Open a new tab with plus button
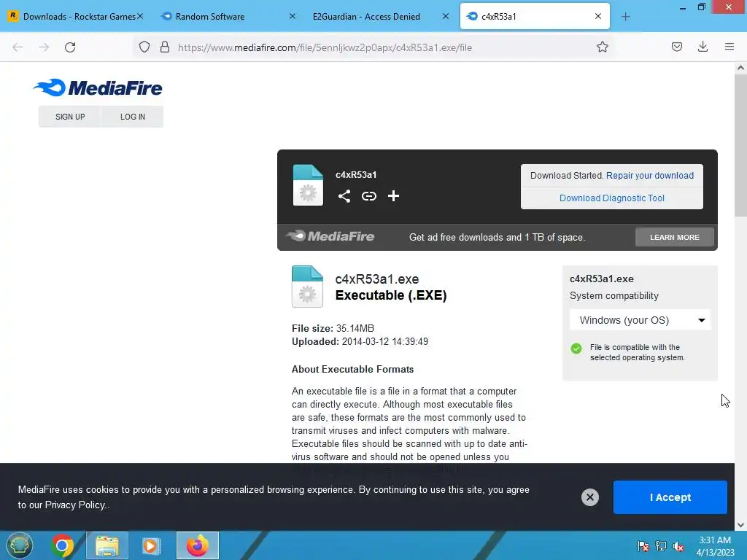The width and height of the screenshot is (747, 560). tap(625, 17)
